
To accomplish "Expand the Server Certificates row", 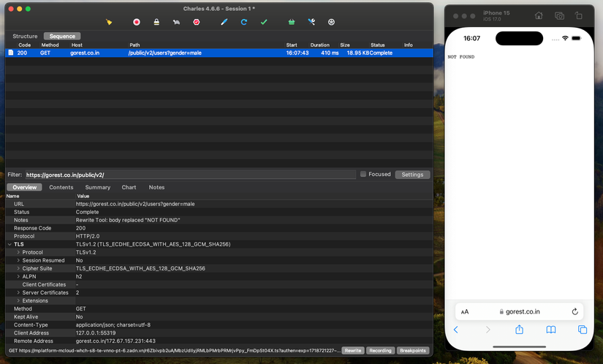I will [18, 292].
